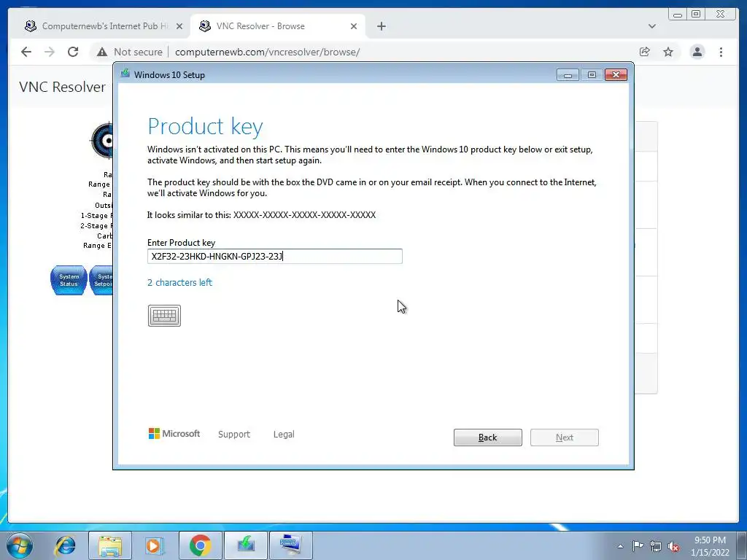Close the VNC Resolver tab
The image size is (747, 560).
(354, 26)
